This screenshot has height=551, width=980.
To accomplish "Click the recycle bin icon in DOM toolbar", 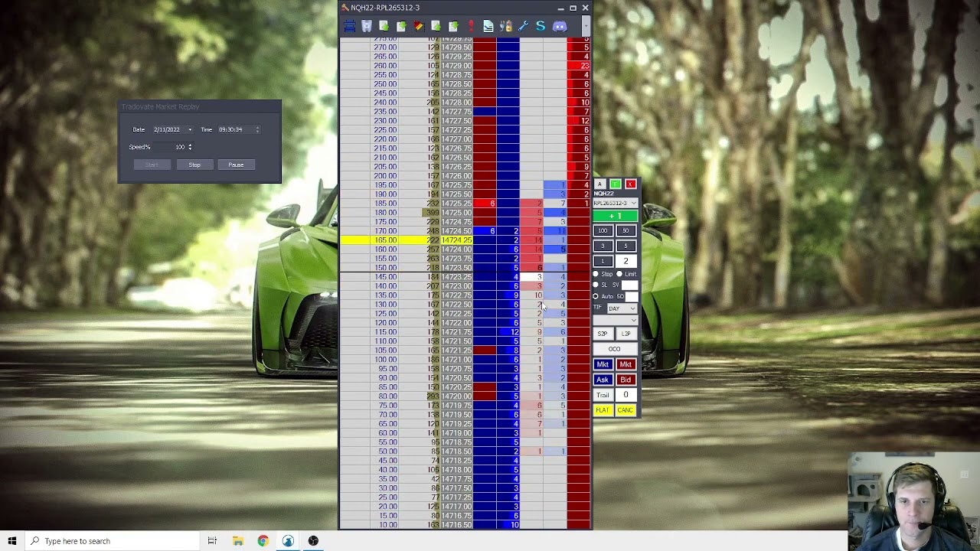I will point(367,27).
